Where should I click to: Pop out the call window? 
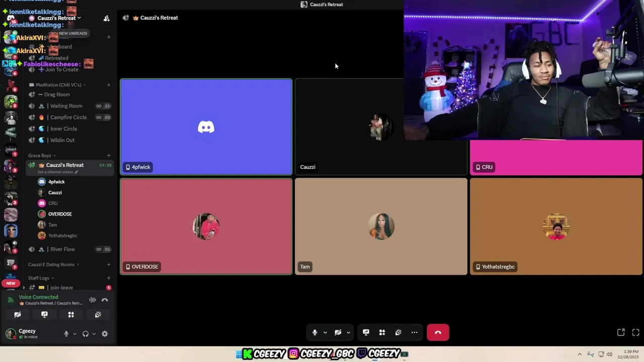coord(621,332)
